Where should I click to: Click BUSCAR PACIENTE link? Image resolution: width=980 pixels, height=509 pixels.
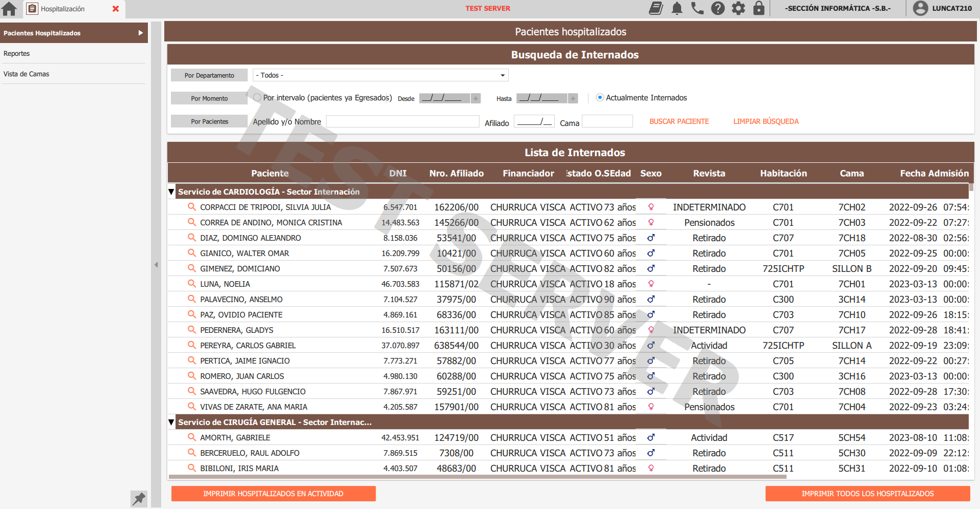tap(679, 121)
